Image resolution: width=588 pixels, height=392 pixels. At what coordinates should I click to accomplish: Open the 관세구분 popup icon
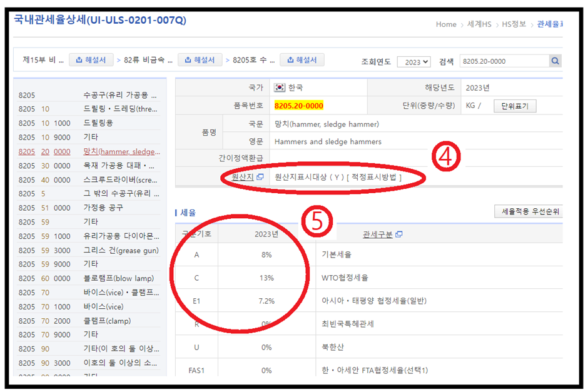(399, 234)
